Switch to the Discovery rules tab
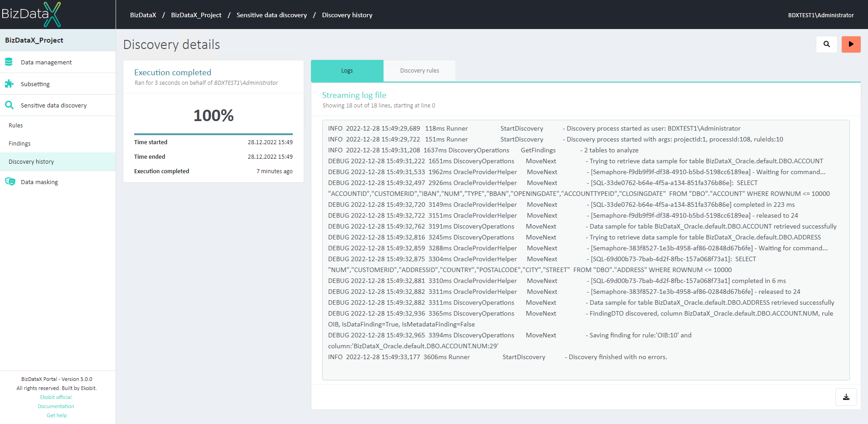Image resolution: width=868 pixels, height=424 pixels. click(x=419, y=71)
